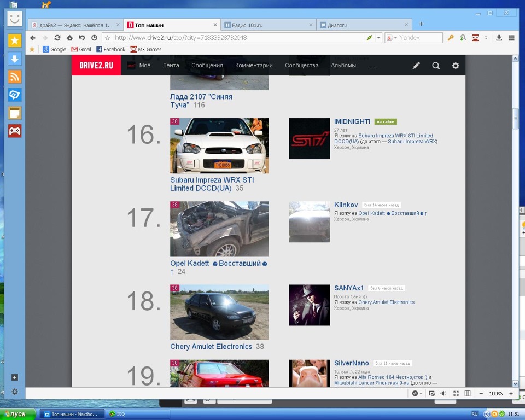This screenshot has height=420, width=525.
Task: Open a new tab with plus button
Action: click(421, 24)
